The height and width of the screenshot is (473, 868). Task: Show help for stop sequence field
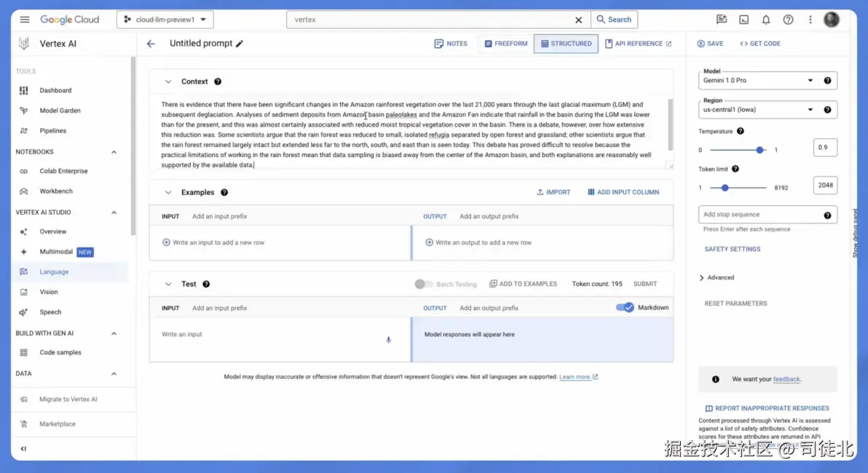tap(827, 215)
